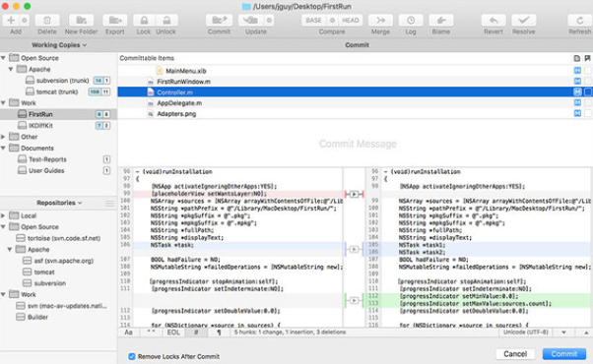This screenshot has height=364, width=593.
Task: Select the Test-Reports working copy
Action: coord(58,159)
